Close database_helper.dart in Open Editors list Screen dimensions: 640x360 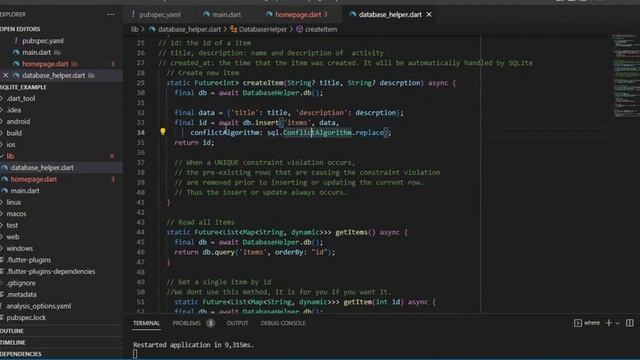5,76
